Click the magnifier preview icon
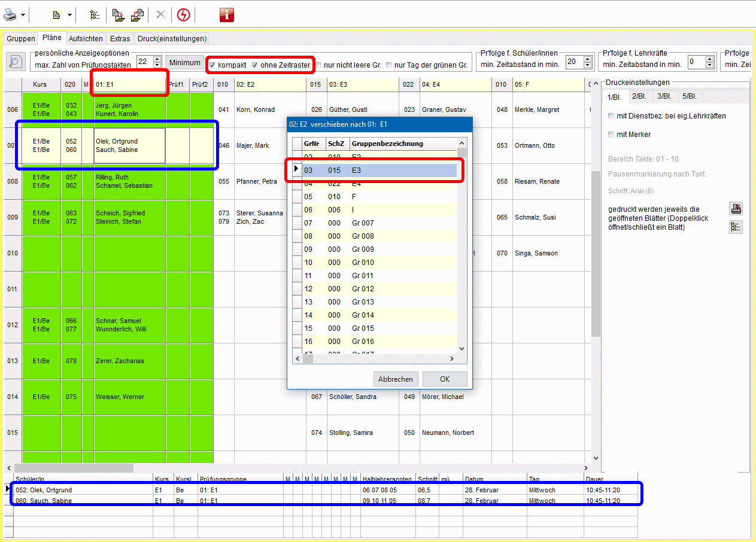Screen dimensions: 756x542 point(14,62)
